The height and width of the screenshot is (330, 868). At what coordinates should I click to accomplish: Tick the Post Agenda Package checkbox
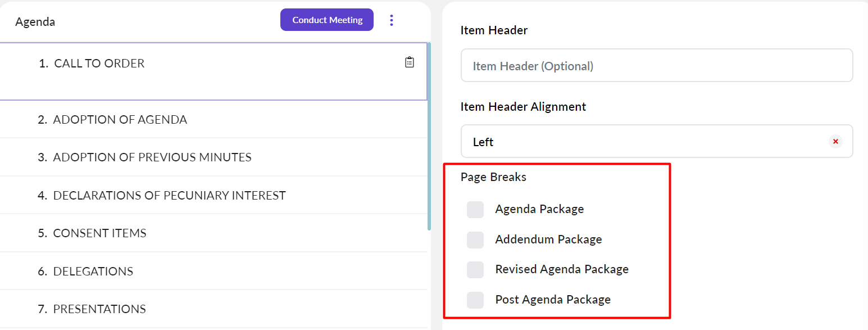pyautogui.click(x=475, y=300)
